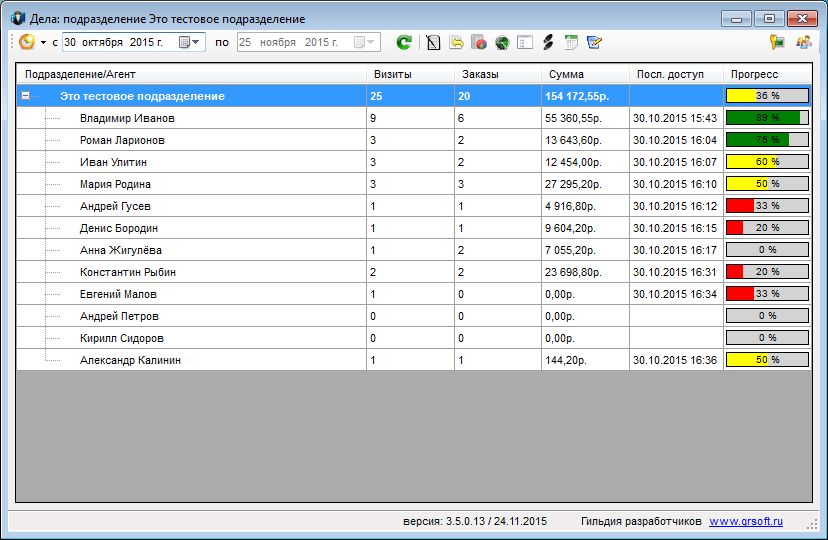The height and width of the screenshot is (540, 828).
Task: Click the application shield icon in title bar
Action: pos(18,18)
